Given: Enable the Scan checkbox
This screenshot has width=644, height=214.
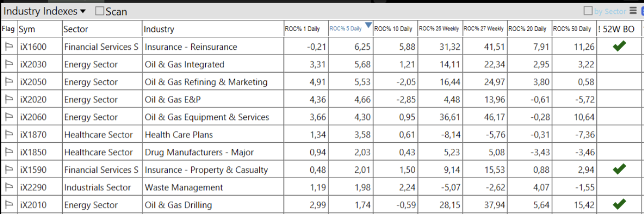Looking at the screenshot, I should point(100,11).
